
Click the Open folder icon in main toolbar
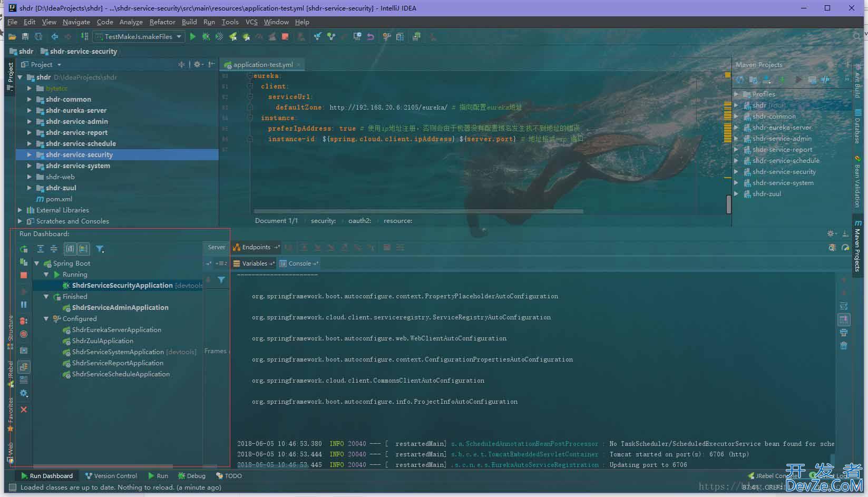pyautogui.click(x=12, y=36)
